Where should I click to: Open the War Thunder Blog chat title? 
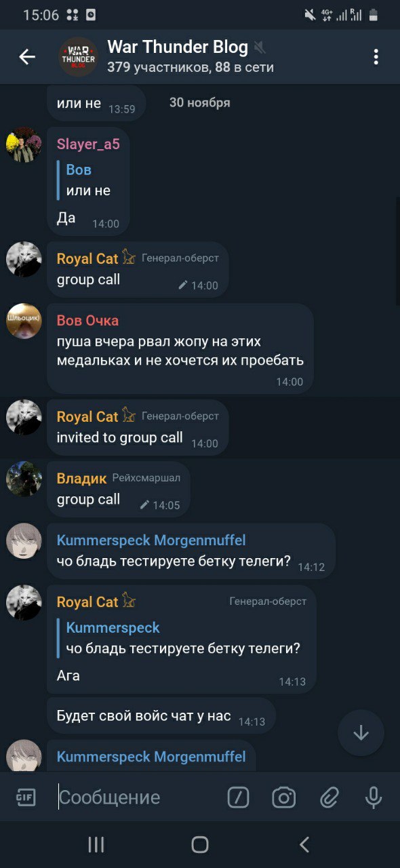[178, 47]
